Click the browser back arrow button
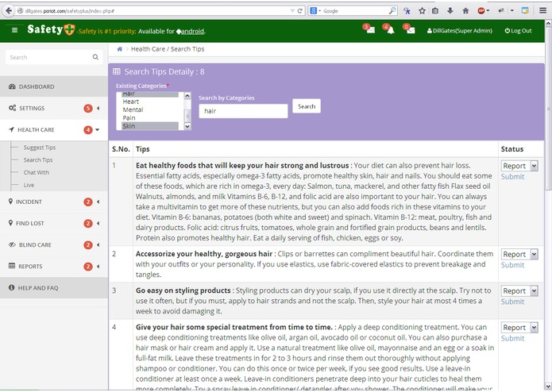The width and height of the screenshot is (552, 392). pyautogui.click(x=9, y=10)
